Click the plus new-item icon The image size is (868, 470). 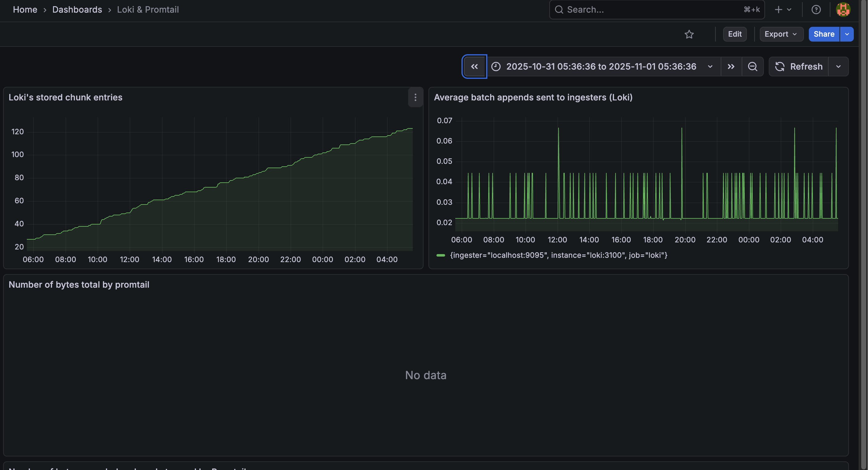(x=778, y=10)
